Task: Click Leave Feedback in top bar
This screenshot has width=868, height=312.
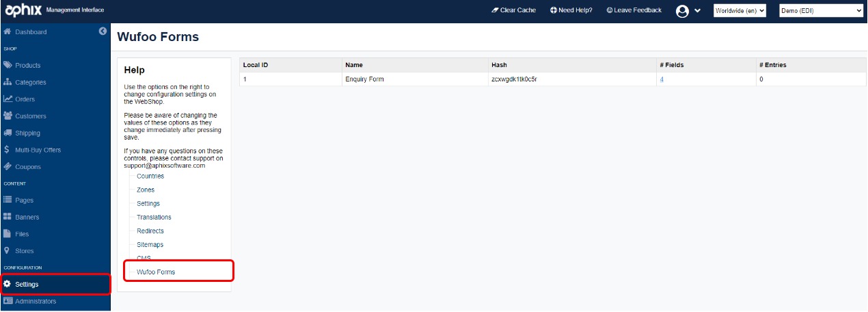Action: tap(634, 10)
